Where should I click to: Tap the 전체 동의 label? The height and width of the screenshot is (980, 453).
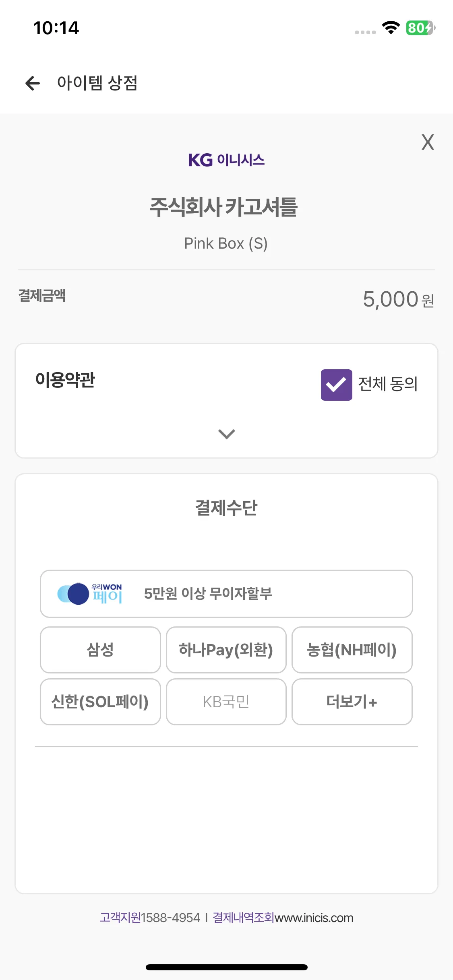click(x=388, y=384)
